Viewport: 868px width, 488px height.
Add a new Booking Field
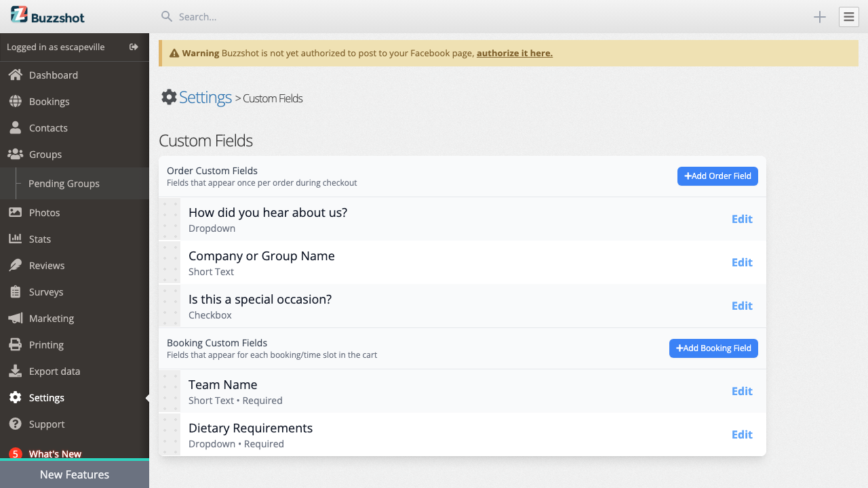tap(713, 348)
